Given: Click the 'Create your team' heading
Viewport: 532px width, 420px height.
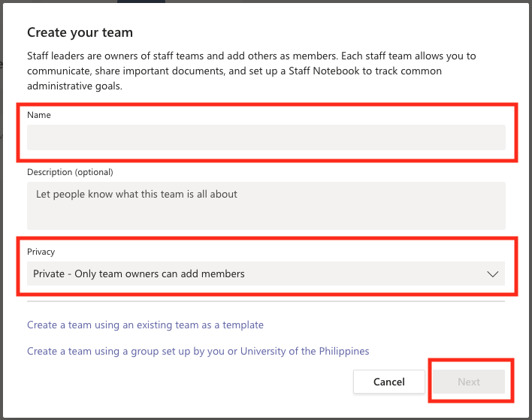Looking at the screenshot, I should (80, 32).
